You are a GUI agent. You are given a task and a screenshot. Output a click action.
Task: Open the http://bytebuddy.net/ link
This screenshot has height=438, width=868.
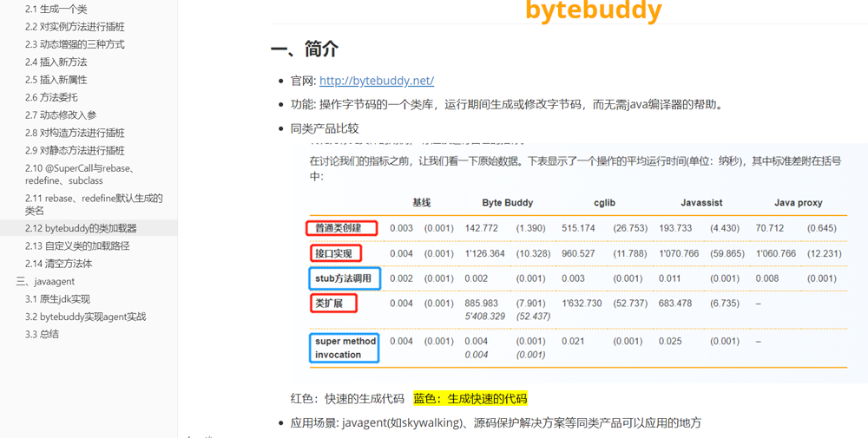(x=377, y=81)
